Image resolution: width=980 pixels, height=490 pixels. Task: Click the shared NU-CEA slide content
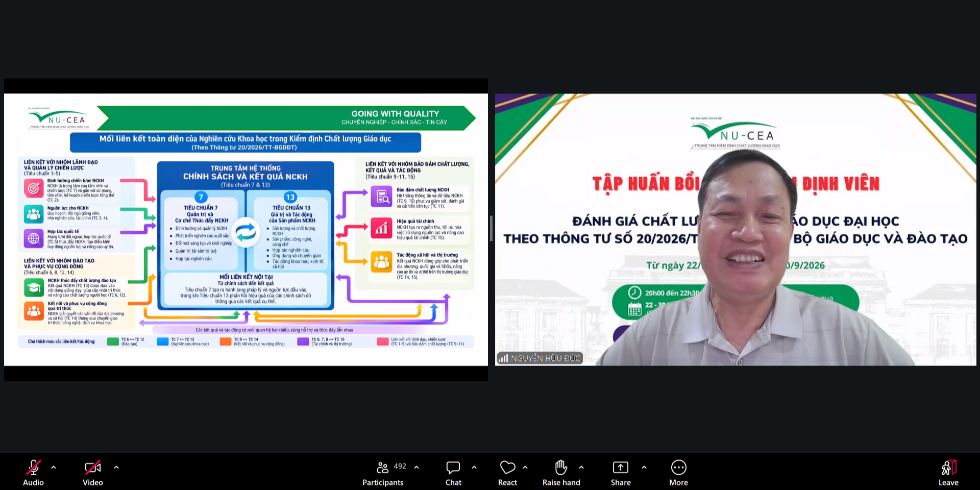click(246, 230)
